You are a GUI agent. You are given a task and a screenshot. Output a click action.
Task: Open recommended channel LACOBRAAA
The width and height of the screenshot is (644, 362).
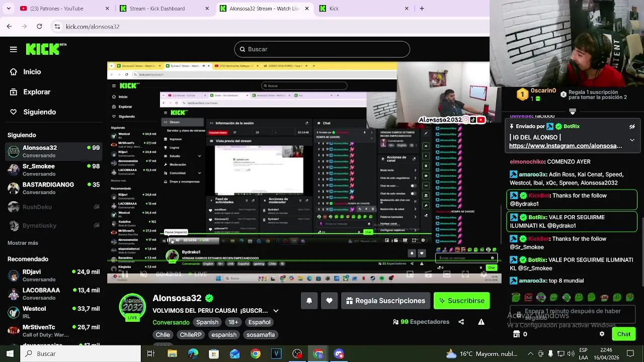click(53, 294)
